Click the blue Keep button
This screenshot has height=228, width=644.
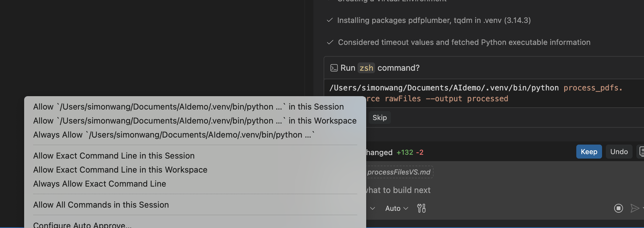589,152
